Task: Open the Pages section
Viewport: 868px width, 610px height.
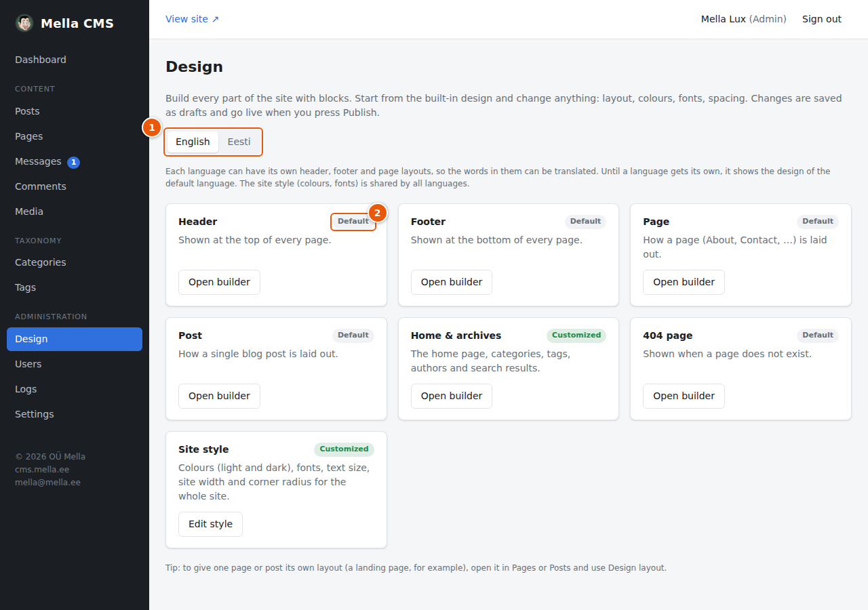Action: point(75,136)
